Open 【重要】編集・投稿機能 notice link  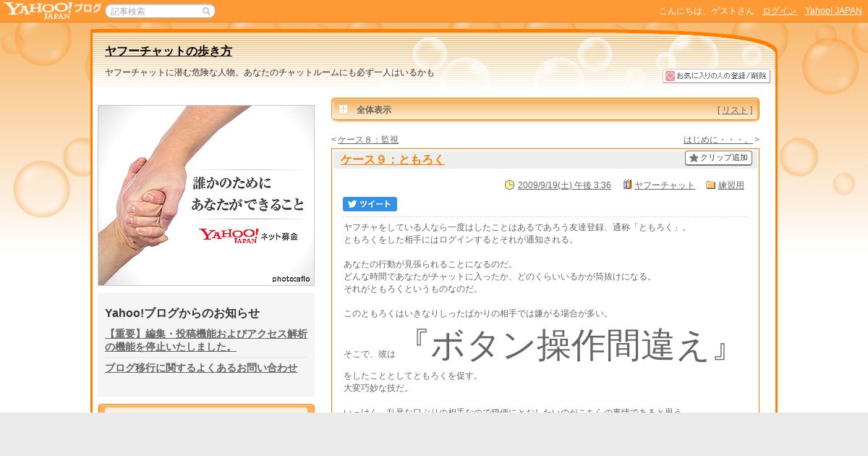tap(206, 340)
